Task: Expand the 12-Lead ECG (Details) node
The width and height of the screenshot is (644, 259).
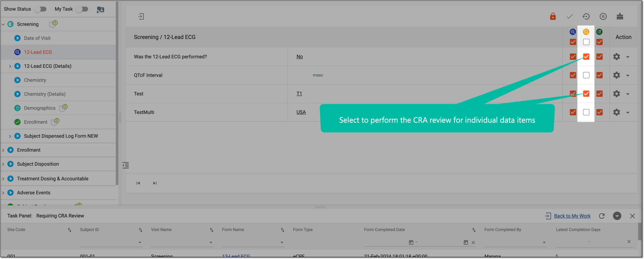Action: point(10,66)
